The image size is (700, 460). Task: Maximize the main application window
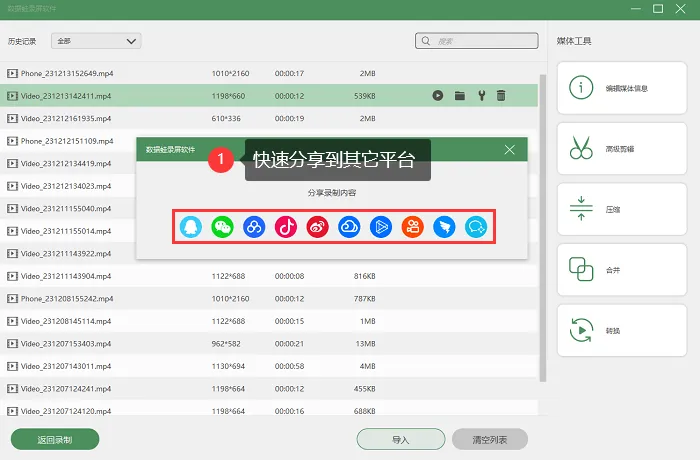point(658,8)
